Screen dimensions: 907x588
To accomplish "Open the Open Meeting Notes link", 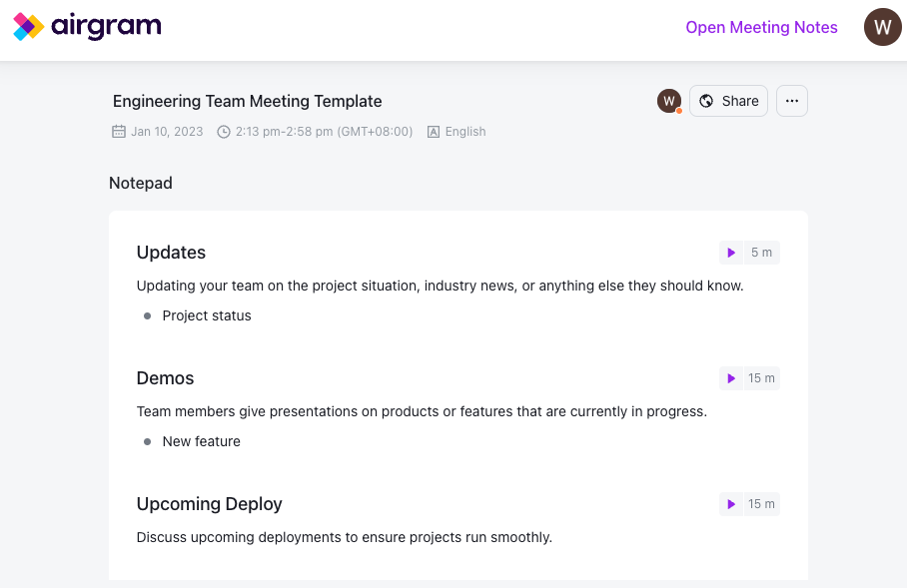I will tap(761, 27).
